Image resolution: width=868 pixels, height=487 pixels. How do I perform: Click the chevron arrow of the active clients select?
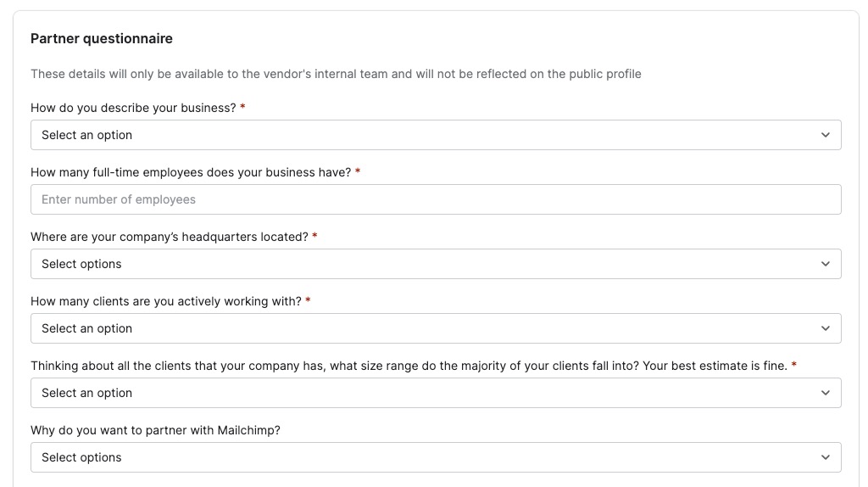point(826,328)
